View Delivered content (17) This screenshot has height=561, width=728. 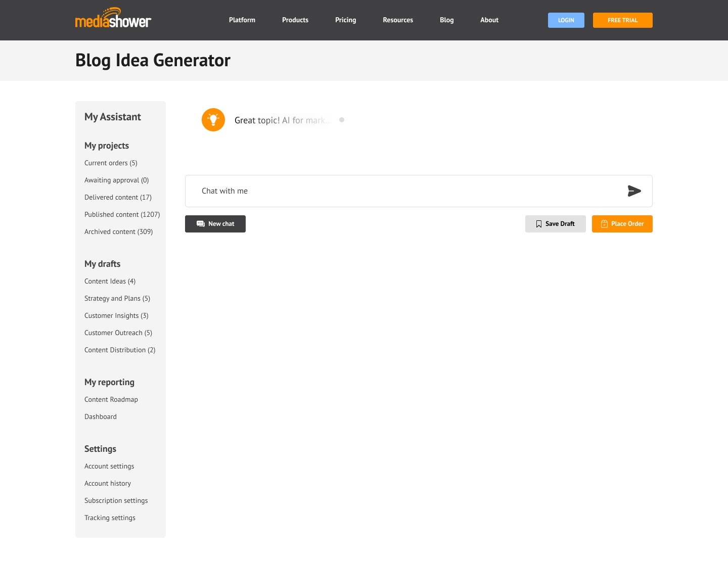pos(118,197)
